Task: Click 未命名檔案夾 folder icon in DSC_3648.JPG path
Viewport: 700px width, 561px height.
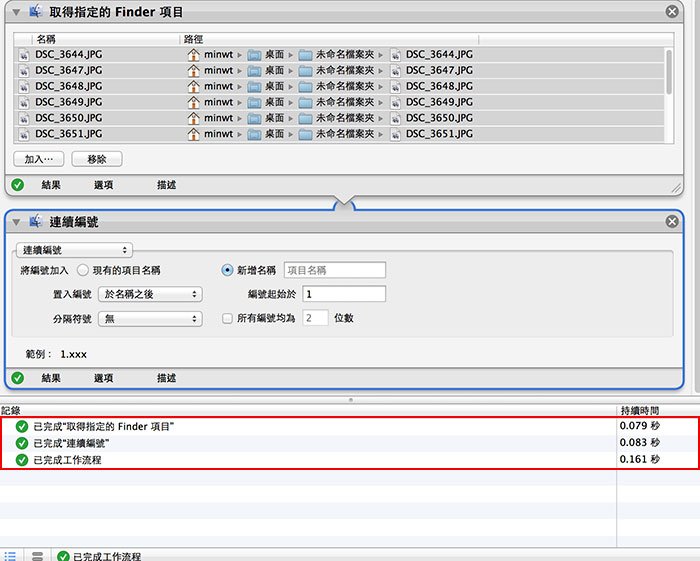Action: click(x=305, y=87)
